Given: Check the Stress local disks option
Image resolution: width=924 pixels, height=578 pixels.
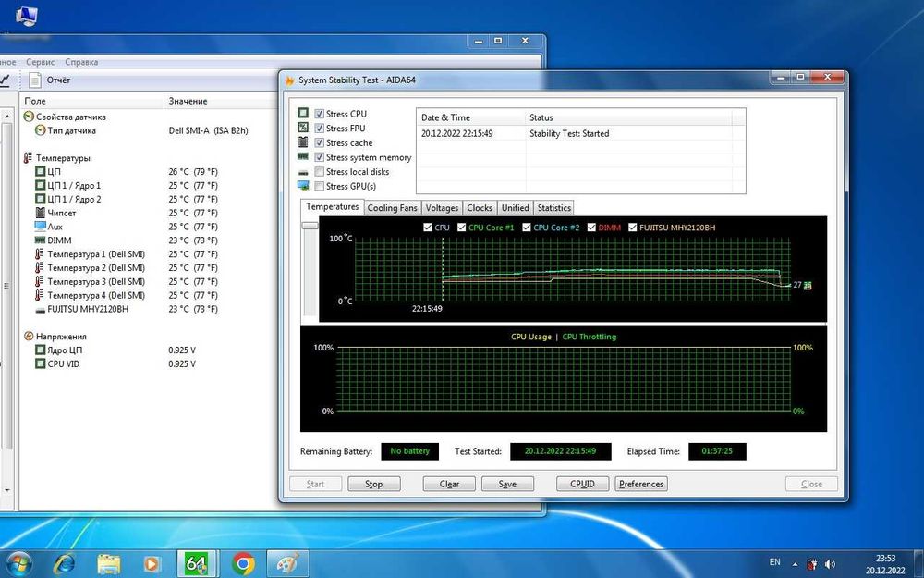Looking at the screenshot, I should point(319,172).
